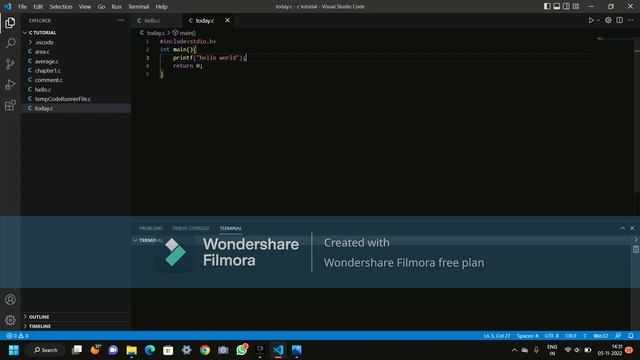Open the Help menu
Image resolution: width=640 pixels, height=360 pixels.
tap(161, 7)
